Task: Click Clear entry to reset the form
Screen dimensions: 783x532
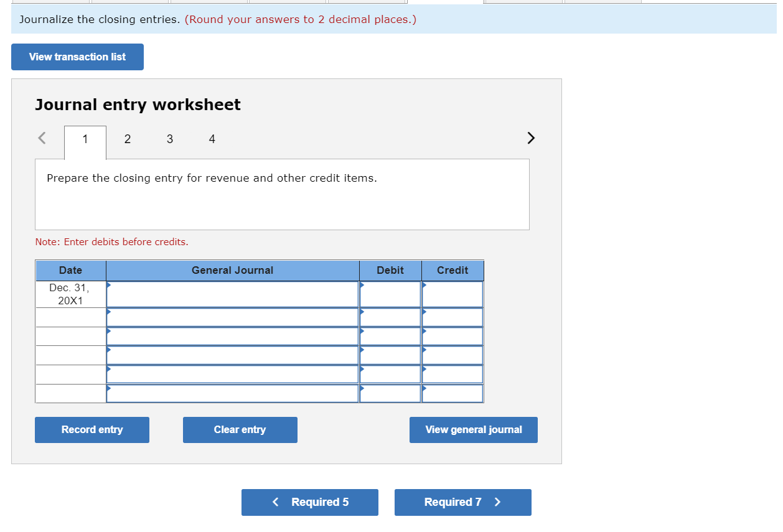Action: click(x=240, y=429)
